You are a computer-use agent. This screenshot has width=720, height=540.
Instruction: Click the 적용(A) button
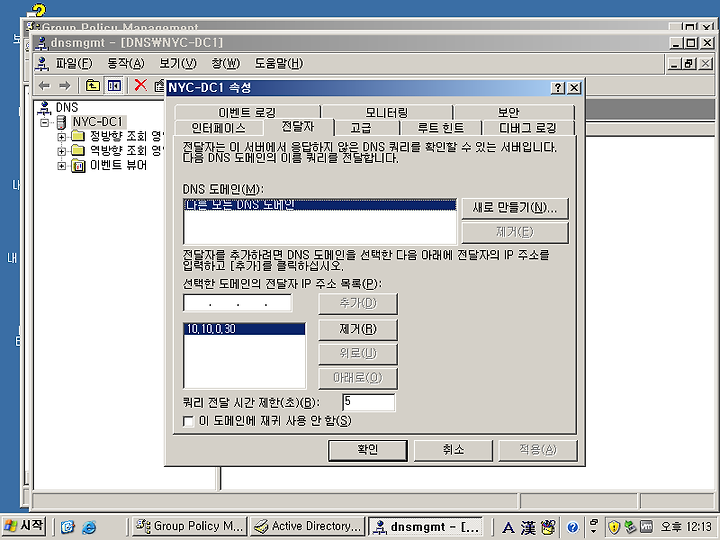click(x=538, y=450)
